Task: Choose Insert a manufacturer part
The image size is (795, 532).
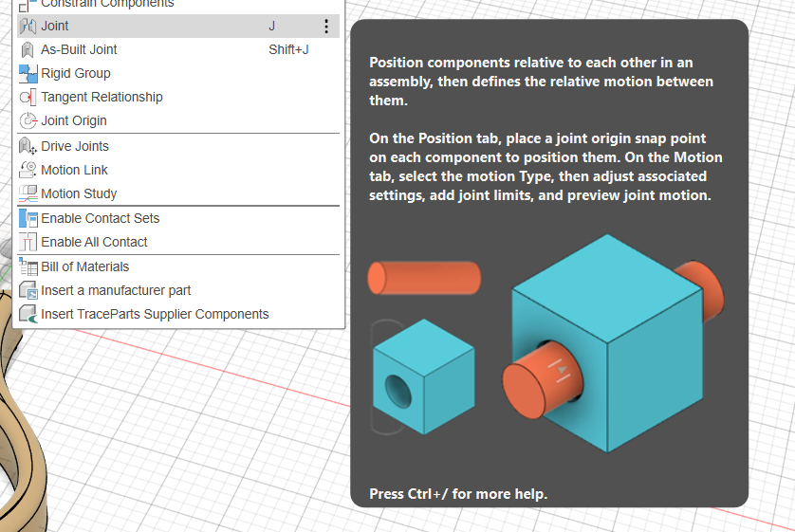Action: pos(116,291)
